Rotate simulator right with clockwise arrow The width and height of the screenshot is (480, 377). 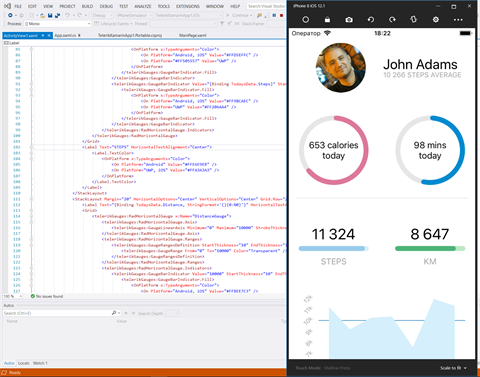pos(392,20)
